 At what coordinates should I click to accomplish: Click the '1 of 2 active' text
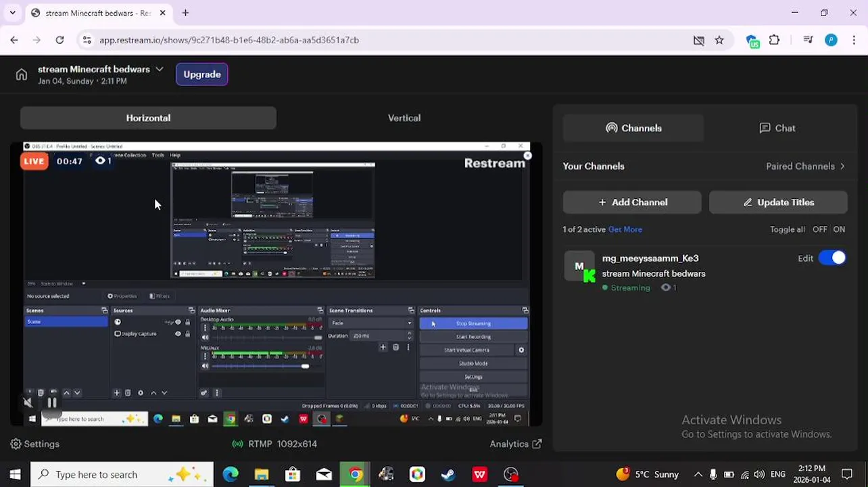[584, 229]
